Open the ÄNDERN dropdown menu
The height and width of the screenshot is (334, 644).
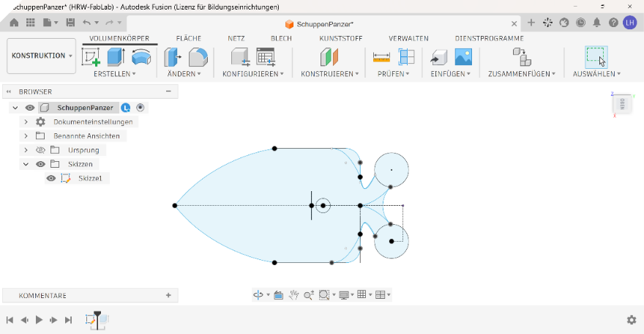[184, 73]
